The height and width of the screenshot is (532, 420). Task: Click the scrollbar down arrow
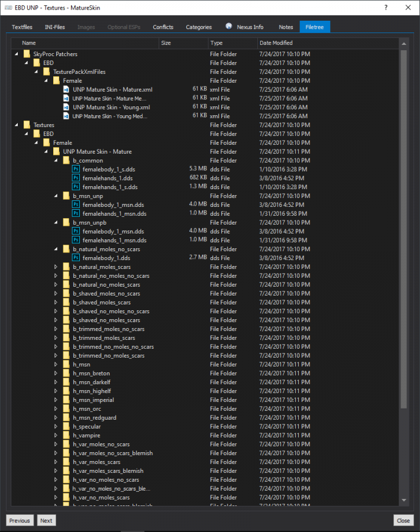tap(403, 500)
